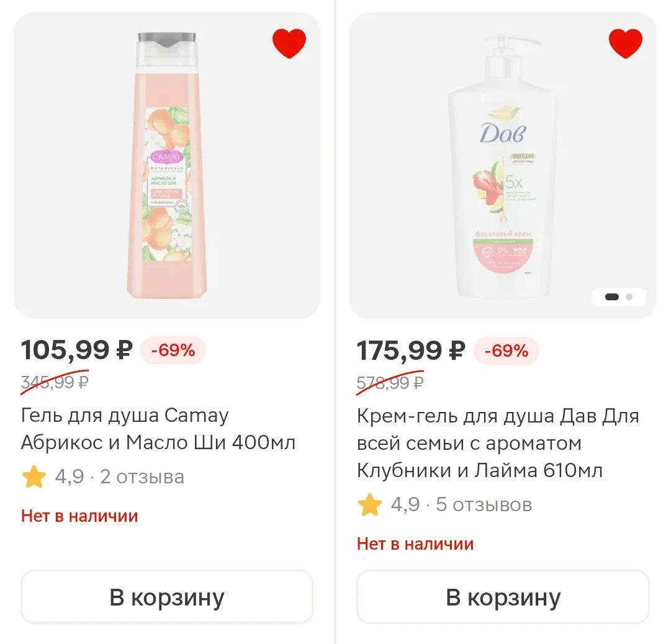Open title Крем-гель для душа Дав
Screen dimensions: 666x644
tap(498, 443)
